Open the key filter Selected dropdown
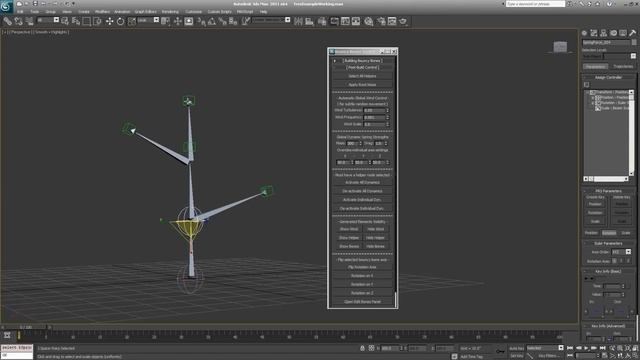The height and width of the screenshot is (360, 640). tap(545, 348)
